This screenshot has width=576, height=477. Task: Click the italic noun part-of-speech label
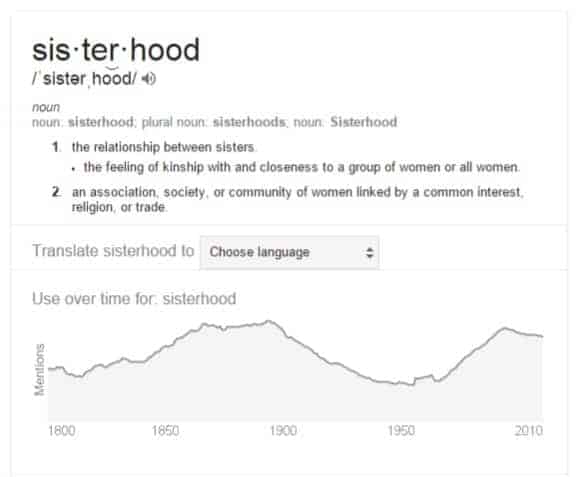pos(46,107)
